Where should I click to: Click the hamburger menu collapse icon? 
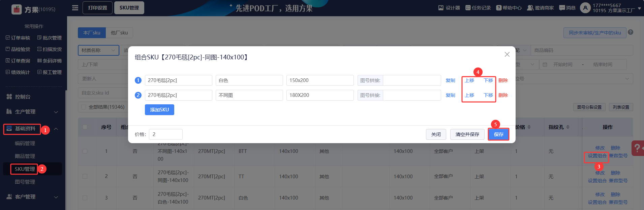pos(75,8)
